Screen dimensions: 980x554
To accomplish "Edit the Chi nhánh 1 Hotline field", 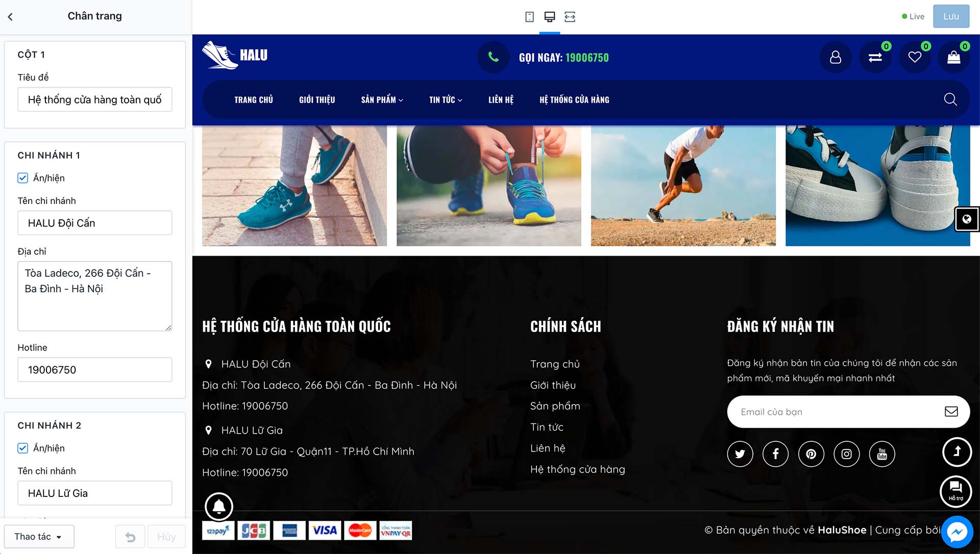I will pyautogui.click(x=95, y=370).
